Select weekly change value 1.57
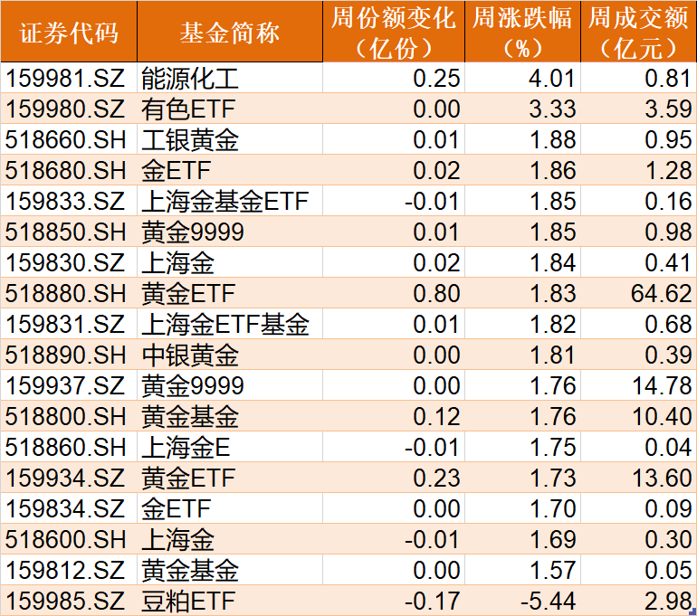The image size is (697, 616). [553, 570]
